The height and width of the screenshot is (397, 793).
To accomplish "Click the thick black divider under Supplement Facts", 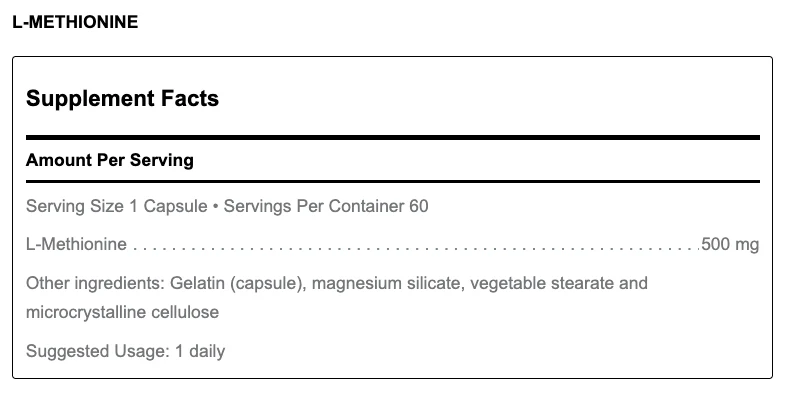I will (x=393, y=138).
